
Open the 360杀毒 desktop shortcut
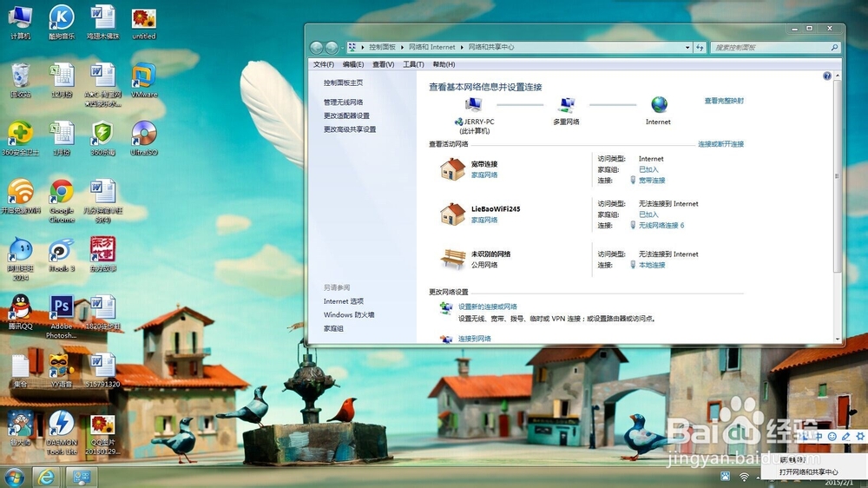[103, 138]
